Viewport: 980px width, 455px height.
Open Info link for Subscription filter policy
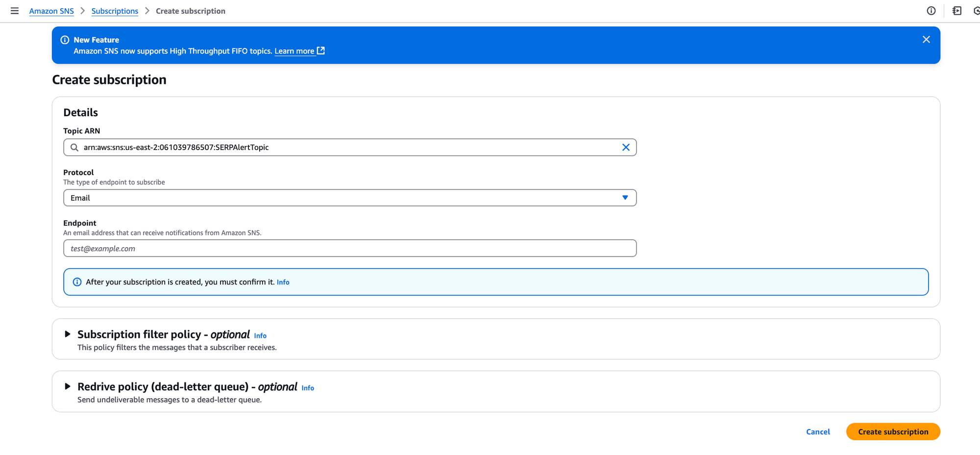pos(260,335)
